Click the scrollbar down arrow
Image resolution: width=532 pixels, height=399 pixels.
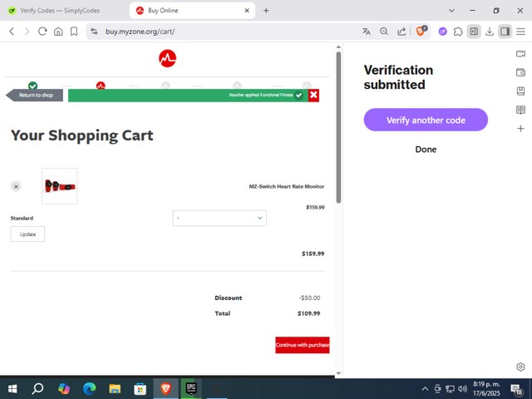click(338, 373)
